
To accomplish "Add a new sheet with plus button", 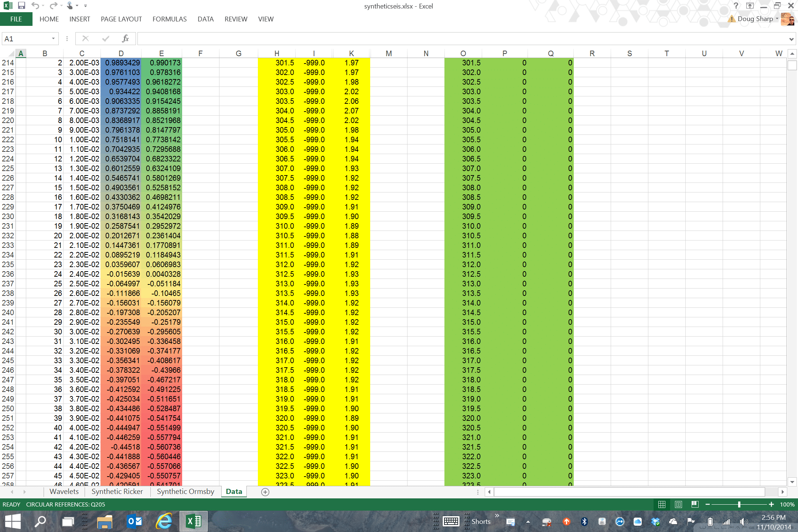I will [265, 492].
